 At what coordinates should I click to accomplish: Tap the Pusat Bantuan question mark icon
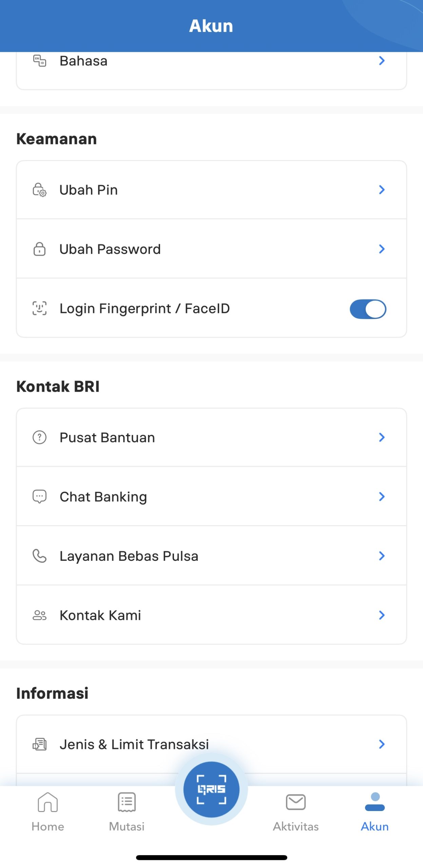point(39,437)
